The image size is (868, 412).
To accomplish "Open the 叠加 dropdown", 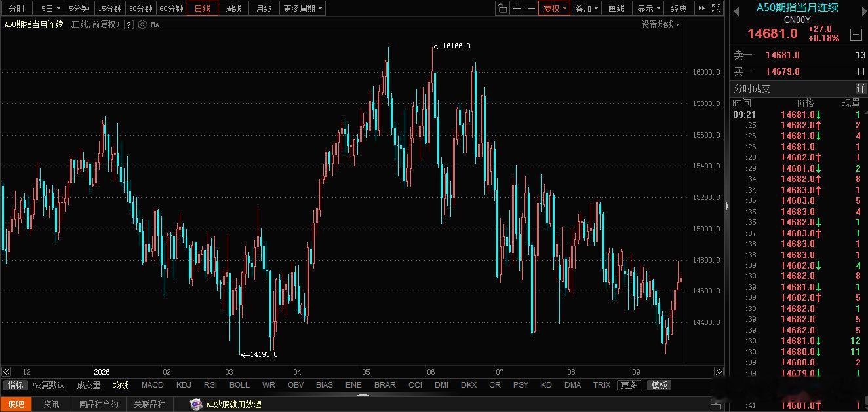I will 586,9.
